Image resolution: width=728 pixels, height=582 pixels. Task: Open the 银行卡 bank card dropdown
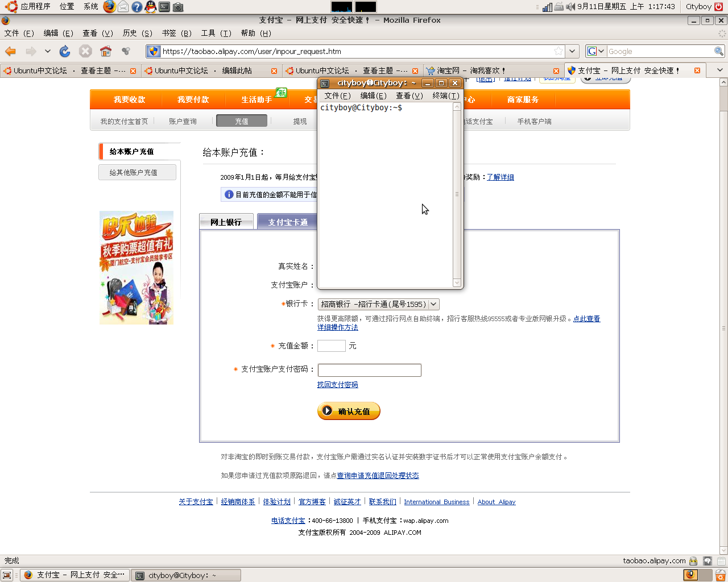[x=378, y=304]
